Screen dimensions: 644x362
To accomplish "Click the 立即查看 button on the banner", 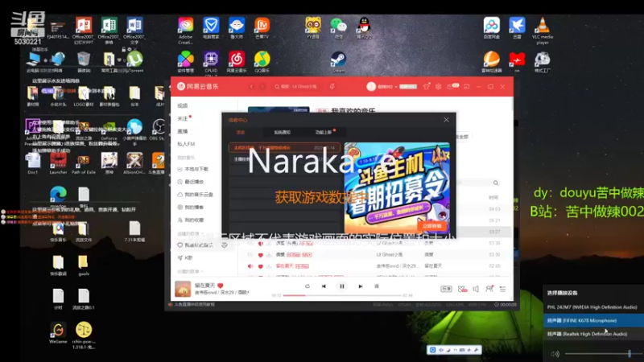I will click(x=431, y=226).
